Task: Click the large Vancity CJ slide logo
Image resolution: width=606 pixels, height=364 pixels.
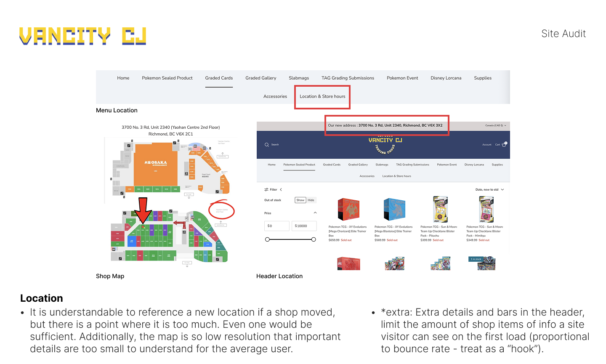Action: tap(82, 36)
